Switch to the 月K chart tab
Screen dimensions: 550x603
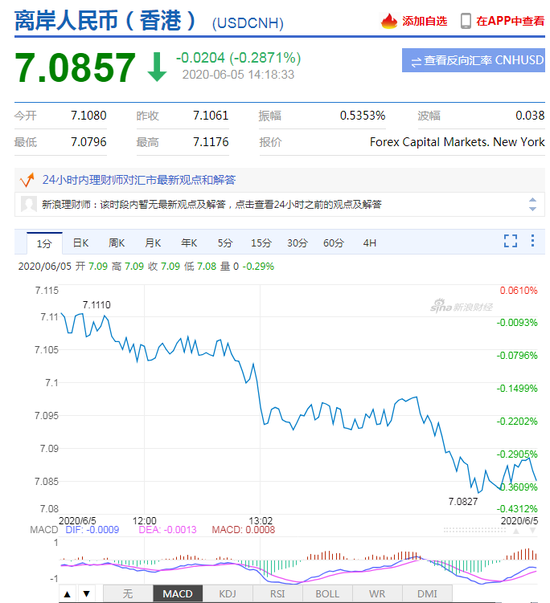(153, 243)
